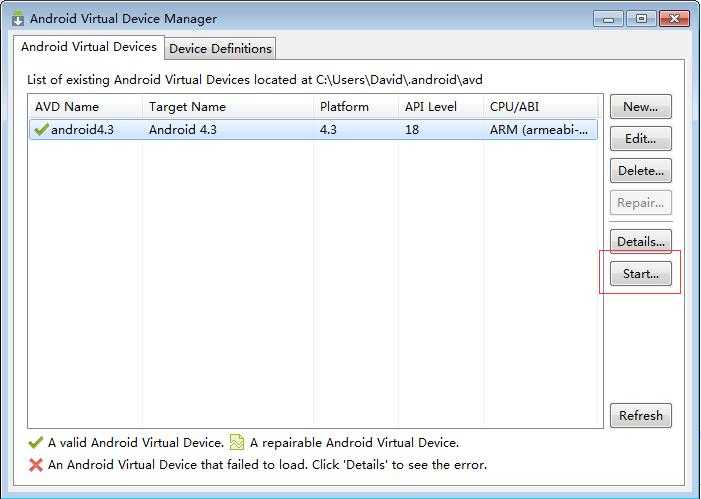Click the AVD location path text
The image size is (701, 499).
pyautogui.click(x=399, y=80)
